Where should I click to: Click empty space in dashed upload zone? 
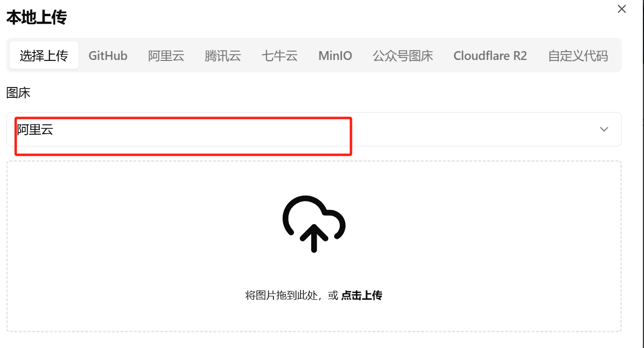(x=147, y=246)
